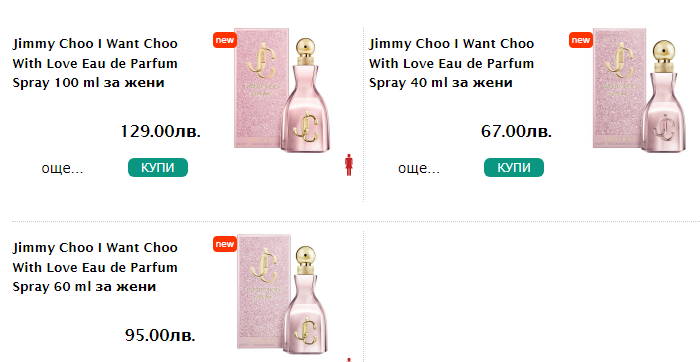Click the pink glitter box of 100 ml product
Image resolution: width=700 pixels, height=362 pixels.
(x=261, y=87)
